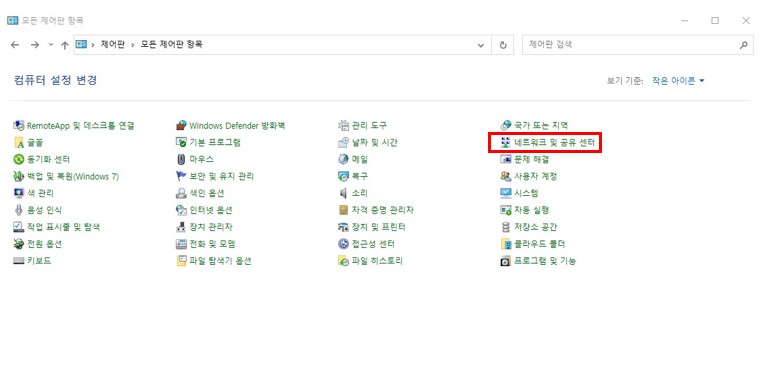Open the 시스템 link

tap(526, 193)
